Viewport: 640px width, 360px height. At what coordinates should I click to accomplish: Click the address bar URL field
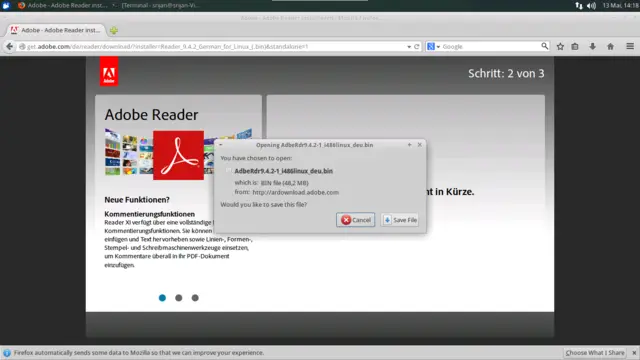coord(216,47)
